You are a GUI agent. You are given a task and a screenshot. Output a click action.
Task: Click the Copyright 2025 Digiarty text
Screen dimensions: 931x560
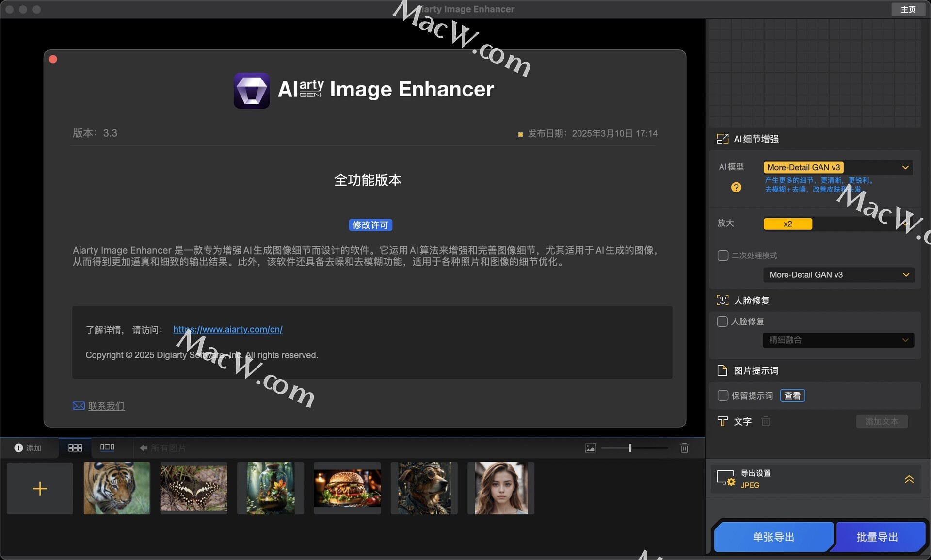[202, 355]
